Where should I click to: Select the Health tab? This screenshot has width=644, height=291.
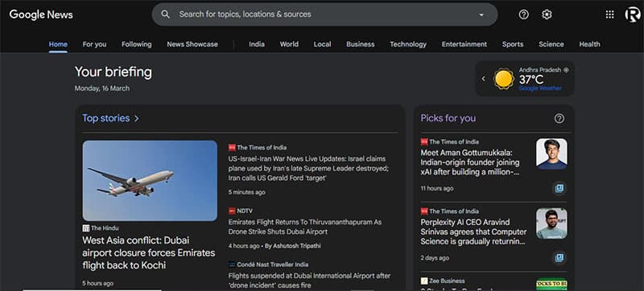(589, 44)
